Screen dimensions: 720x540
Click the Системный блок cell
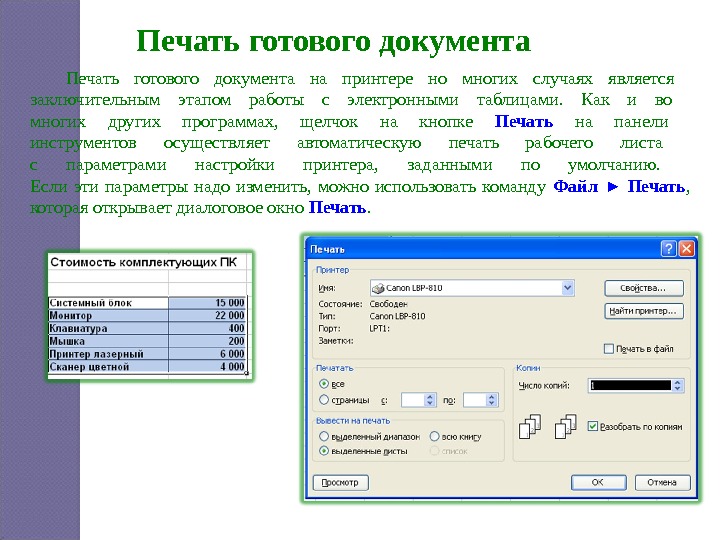tap(108, 303)
